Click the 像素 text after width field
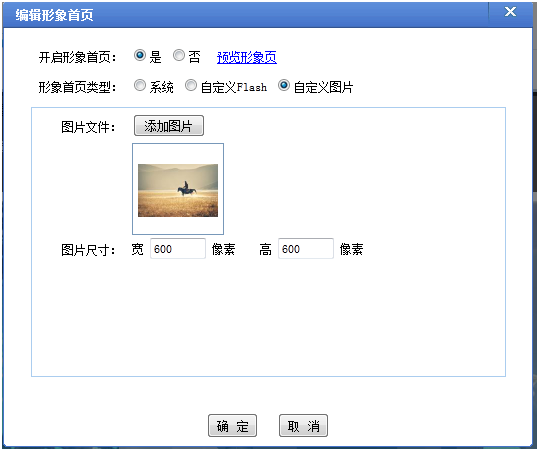This screenshot has height=451, width=539. point(223,249)
